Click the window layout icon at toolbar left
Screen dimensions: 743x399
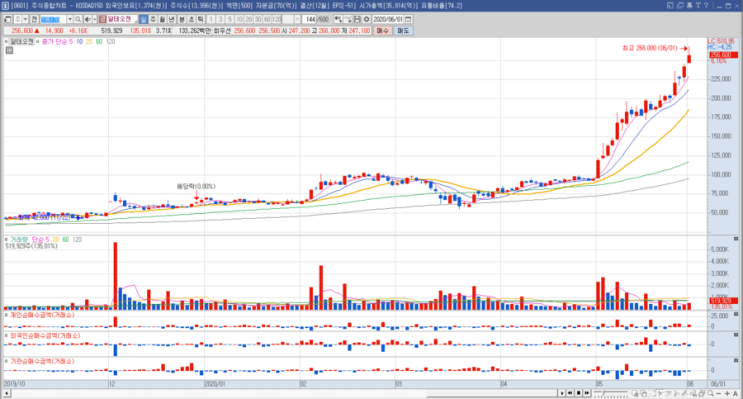point(7,19)
